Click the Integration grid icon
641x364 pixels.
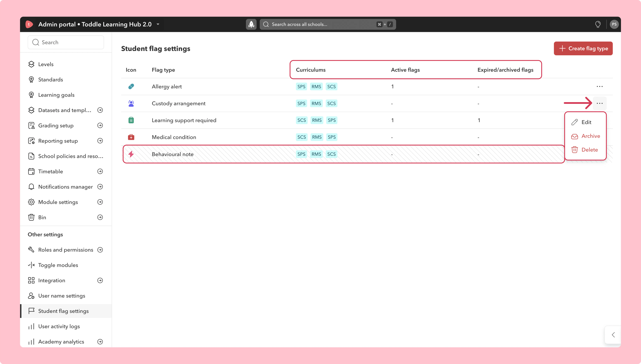pos(31,281)
